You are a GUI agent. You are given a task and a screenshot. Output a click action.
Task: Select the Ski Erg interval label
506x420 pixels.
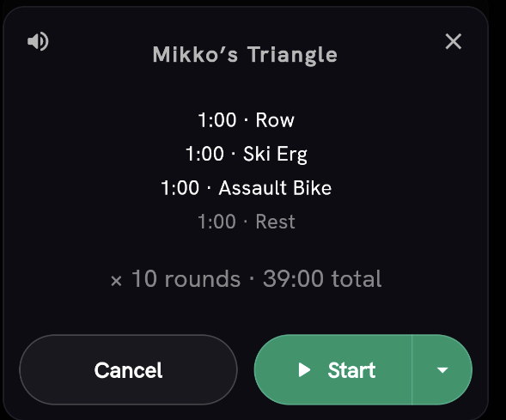tap(275, 154)
